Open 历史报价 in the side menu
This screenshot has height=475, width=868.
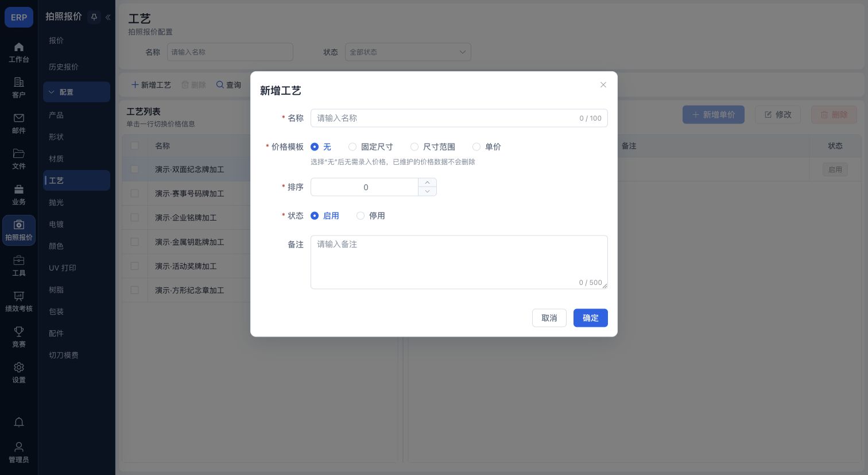tap(76, 67)
